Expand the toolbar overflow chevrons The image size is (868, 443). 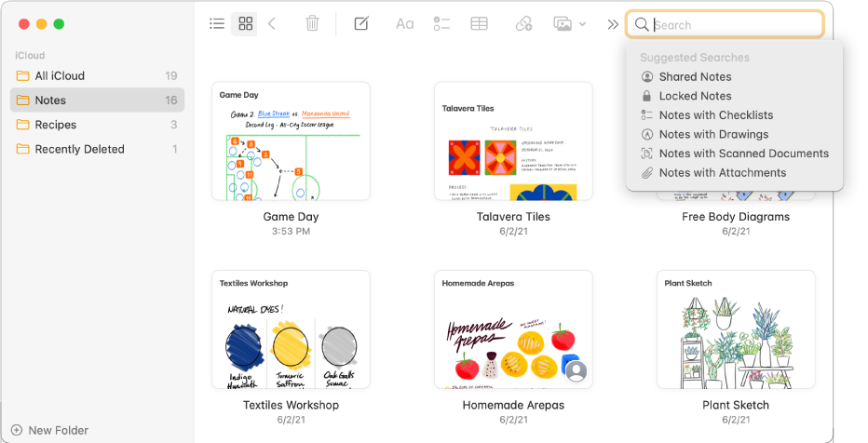coord(612,24)
